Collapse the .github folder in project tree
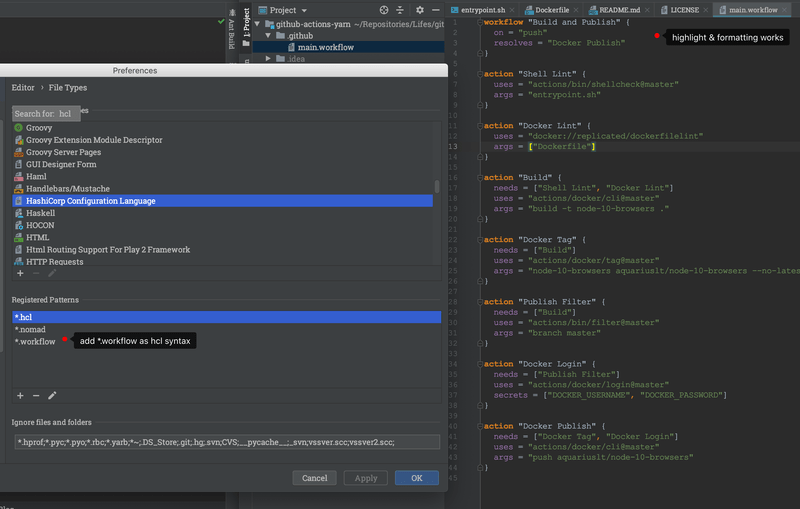 click(x=268, y=34)
